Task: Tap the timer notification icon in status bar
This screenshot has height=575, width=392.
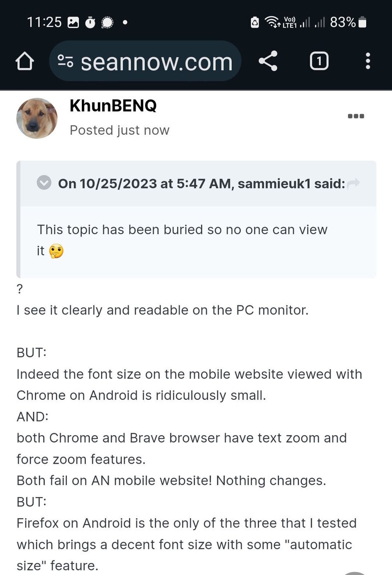Action: click(90, 23)
